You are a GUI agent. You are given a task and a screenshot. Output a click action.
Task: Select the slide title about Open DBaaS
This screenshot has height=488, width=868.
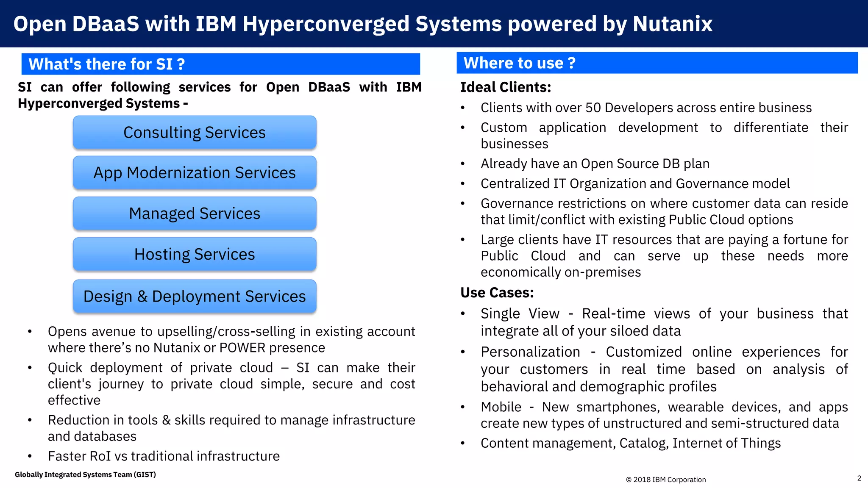coord(363,24)
